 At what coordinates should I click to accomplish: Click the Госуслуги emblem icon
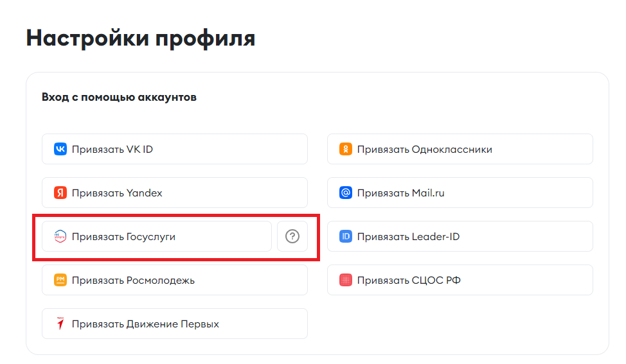tap(60, 236)
